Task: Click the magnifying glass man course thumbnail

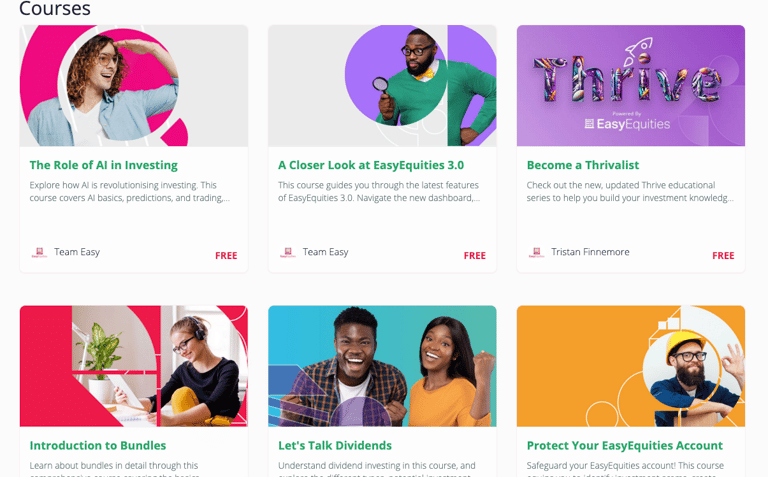Action: (x=382, y=86)
